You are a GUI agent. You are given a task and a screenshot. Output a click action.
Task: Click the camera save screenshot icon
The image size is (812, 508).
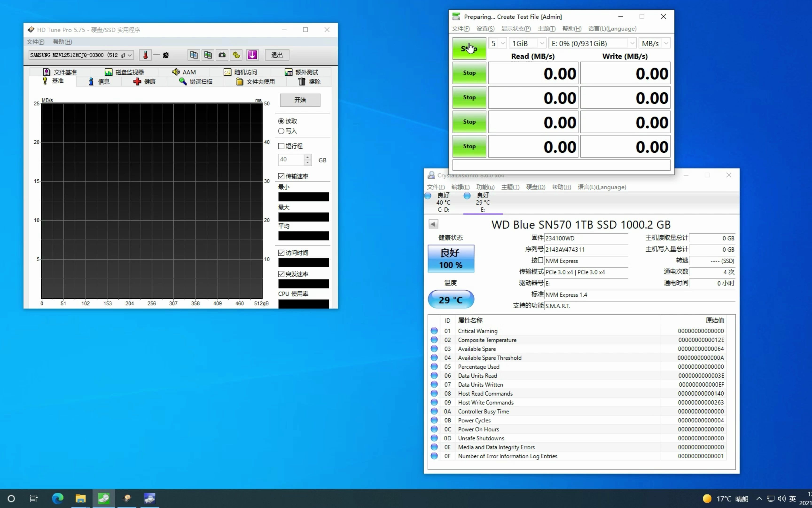point(222,55)
